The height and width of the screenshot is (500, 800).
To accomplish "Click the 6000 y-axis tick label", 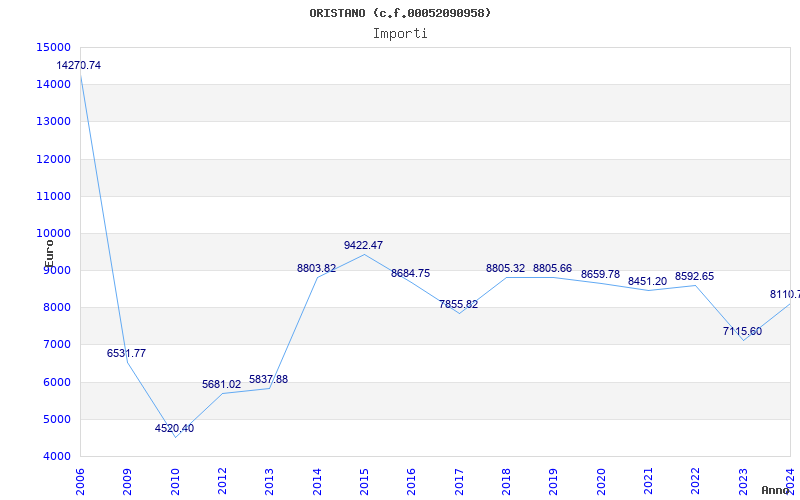I will (x=57, y=382).
